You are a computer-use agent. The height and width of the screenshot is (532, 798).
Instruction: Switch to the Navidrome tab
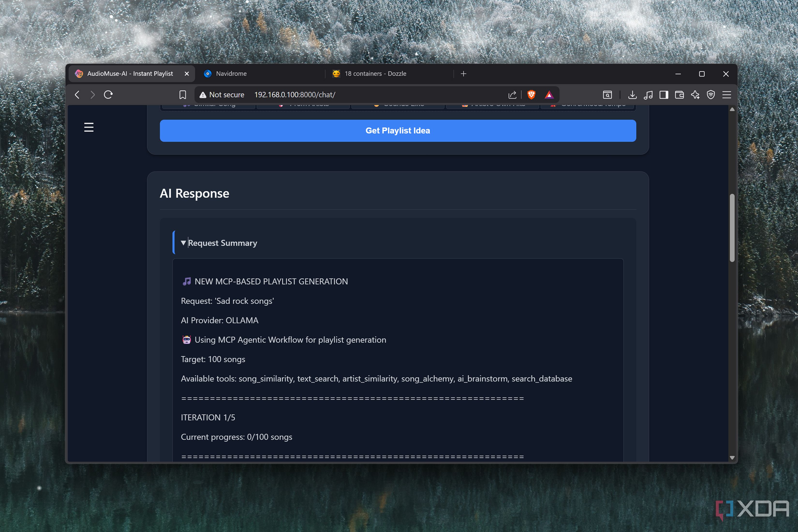231,74
